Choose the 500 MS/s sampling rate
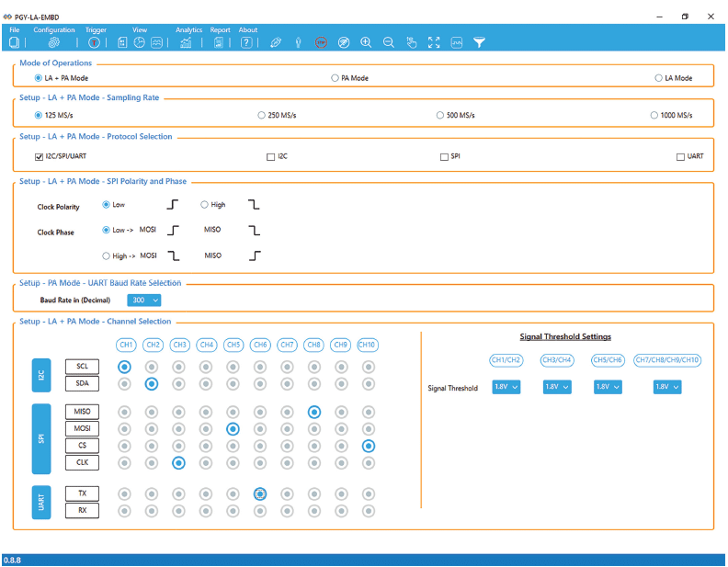This screenshot has height=567, width=728. tap(440, 115)
